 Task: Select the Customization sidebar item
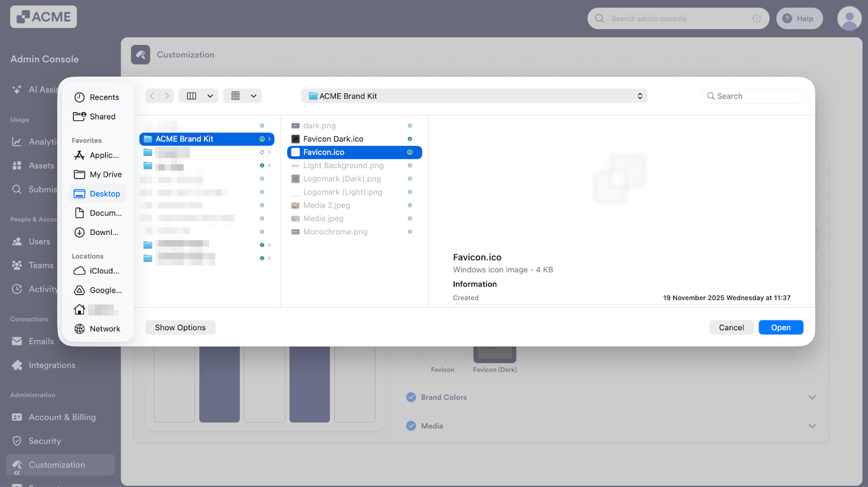[x=60, y=465]
